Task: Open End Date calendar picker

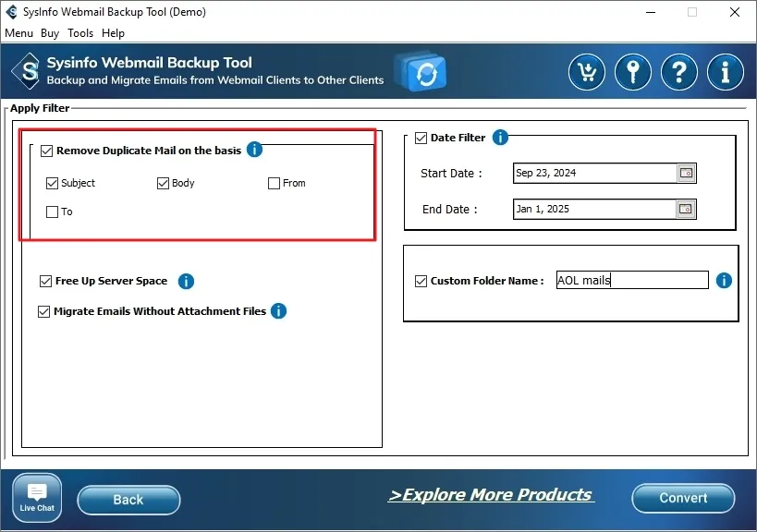Action: coord(686,210)
